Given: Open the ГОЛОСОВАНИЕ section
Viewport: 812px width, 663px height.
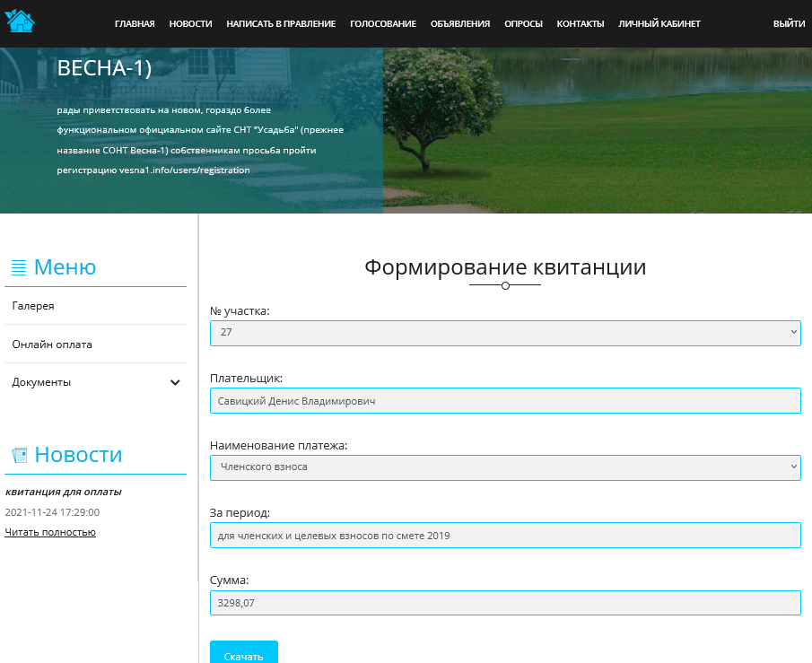Looking at the screenshot, I should click(383, 24).
